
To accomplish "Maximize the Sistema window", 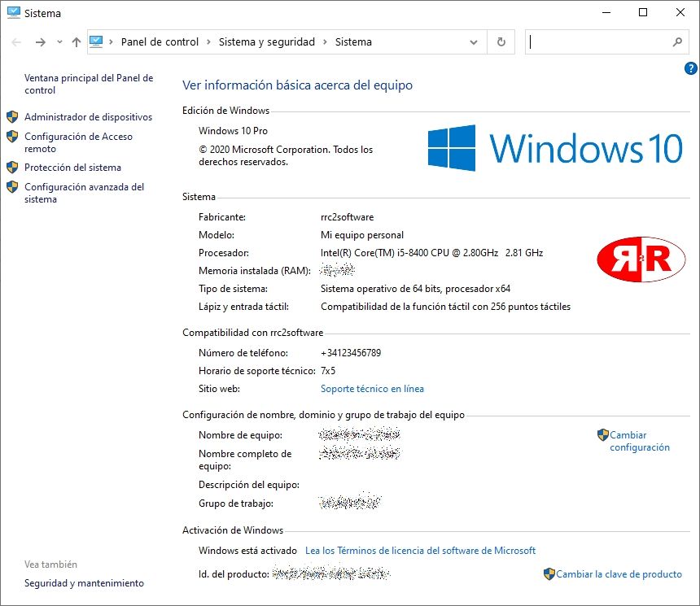I will 643,12.
